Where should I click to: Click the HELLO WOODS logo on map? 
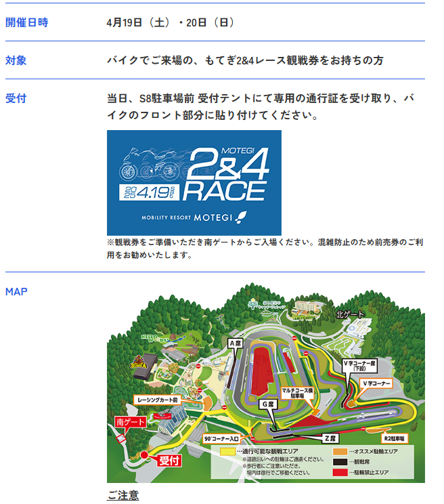(x=155, y=338)
